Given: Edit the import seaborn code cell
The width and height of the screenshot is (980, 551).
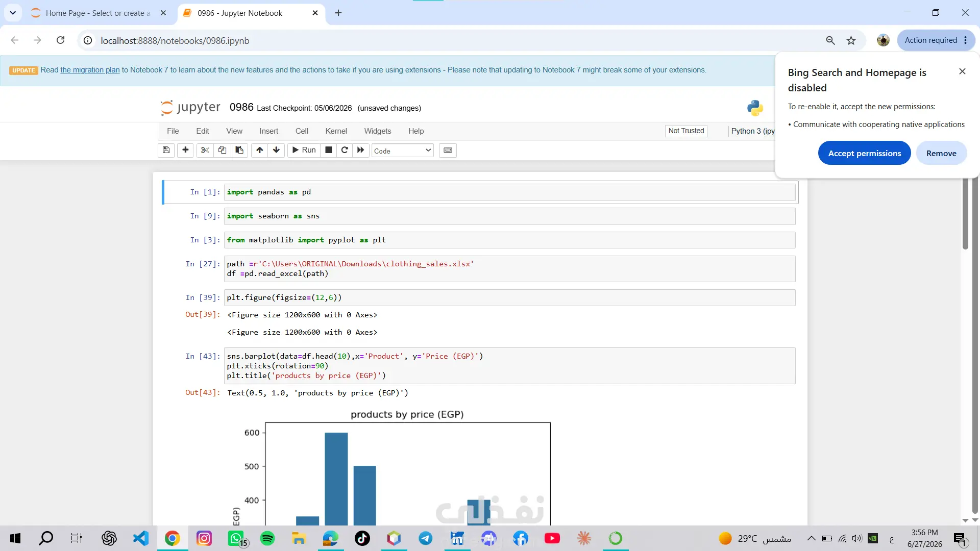Looking at the screenshot, I should tap(509, 216).
